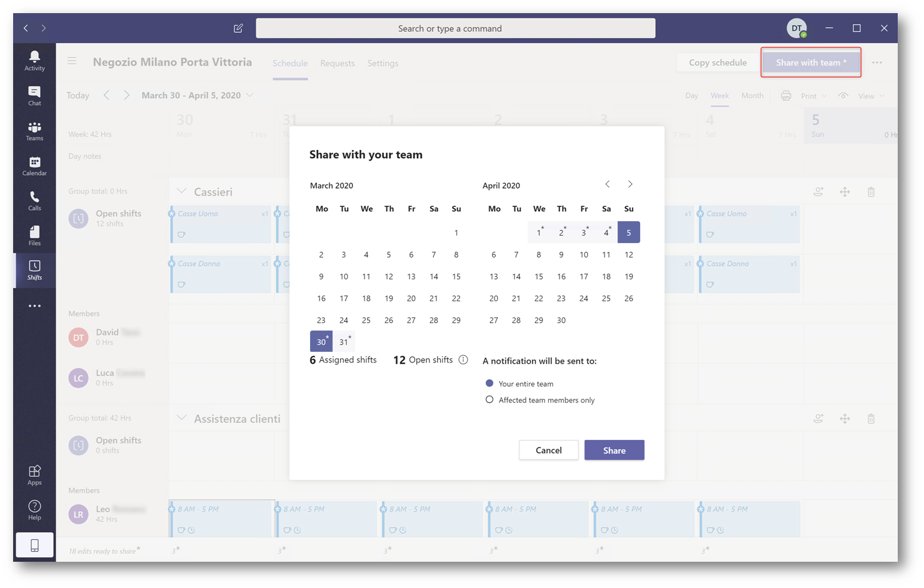This screenshot has width=924, height=588.
Task: Open the View dropdown
Action: [871, 96]
